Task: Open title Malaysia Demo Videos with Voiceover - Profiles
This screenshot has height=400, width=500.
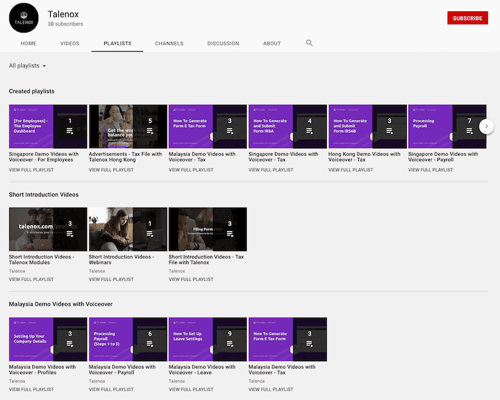Action: point(42,370)
